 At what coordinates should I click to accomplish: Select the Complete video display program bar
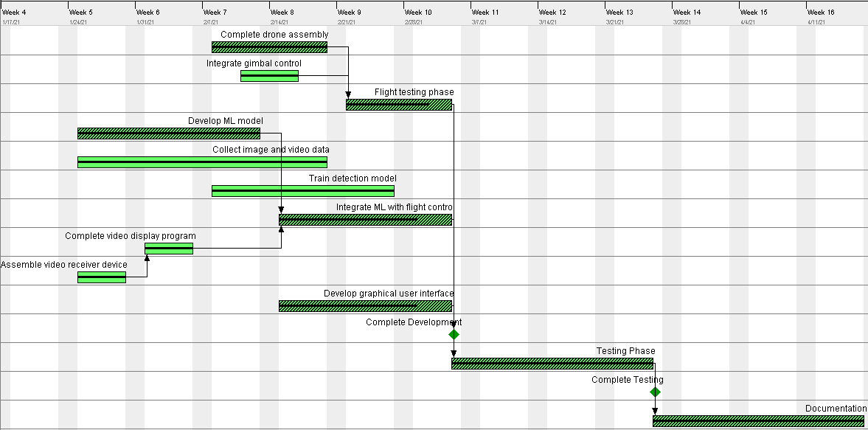[169, 249]
